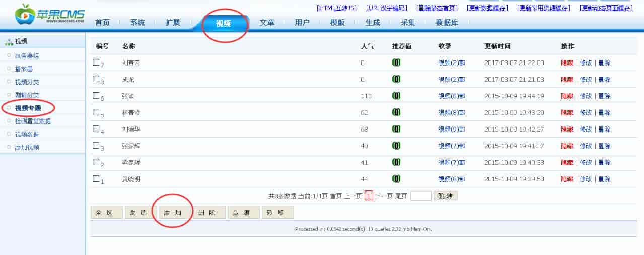Click the 转移 button
This screenshot has width=644, height=255.
(278, 213)
